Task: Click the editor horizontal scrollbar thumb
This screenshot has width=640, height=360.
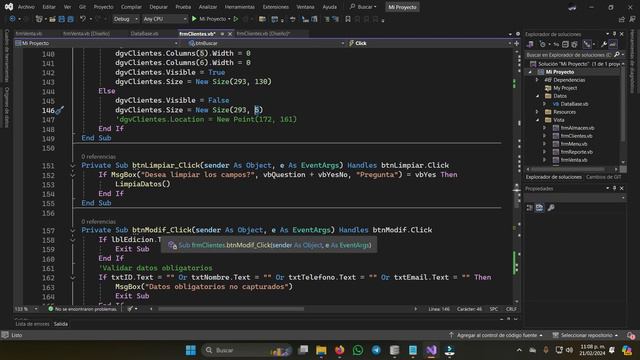Action: [x=231, y=309]
